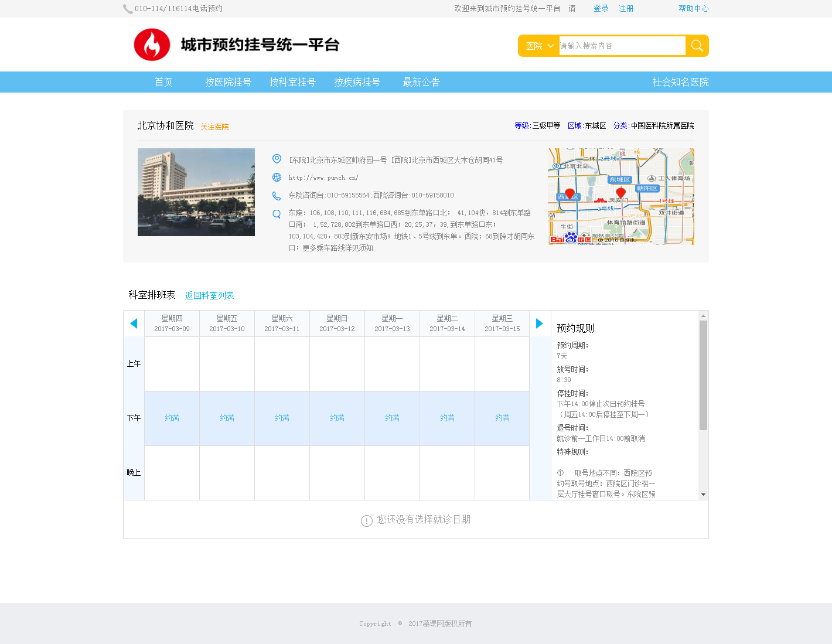Click the telephone icon beside consultation numbers

276,195
